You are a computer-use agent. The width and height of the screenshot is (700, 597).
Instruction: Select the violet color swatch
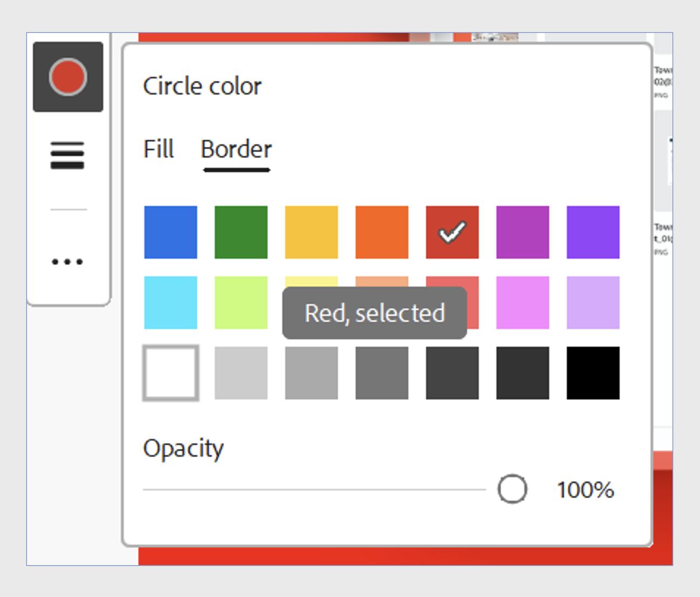tap(593, 232)
